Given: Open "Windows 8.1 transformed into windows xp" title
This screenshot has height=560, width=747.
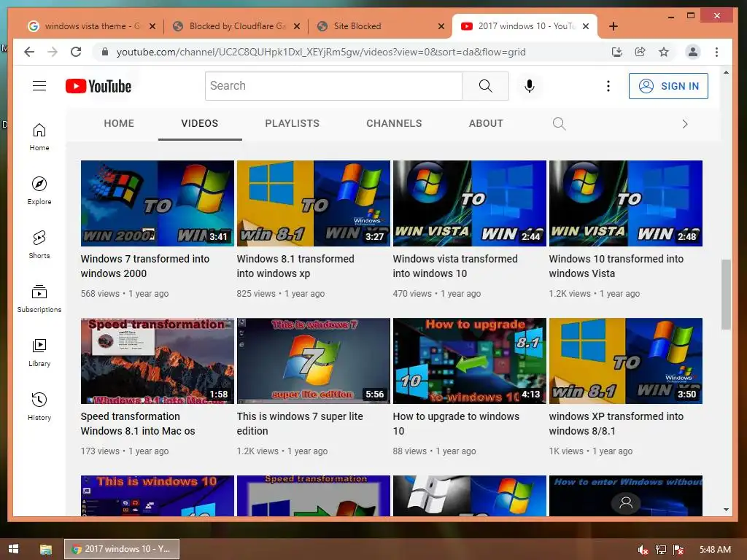Looking at the screenshot, I should [295, 266].
